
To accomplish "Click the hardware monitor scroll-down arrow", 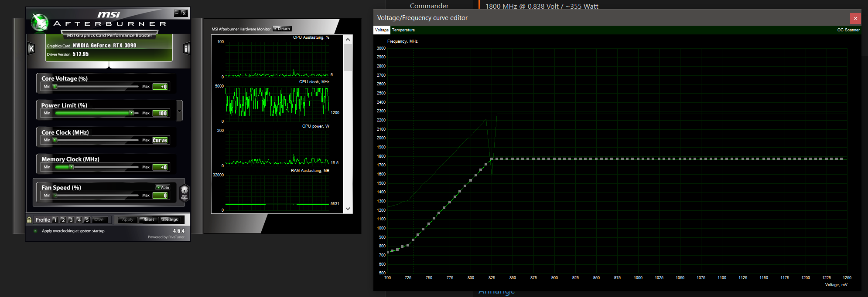I will [348, 209].
